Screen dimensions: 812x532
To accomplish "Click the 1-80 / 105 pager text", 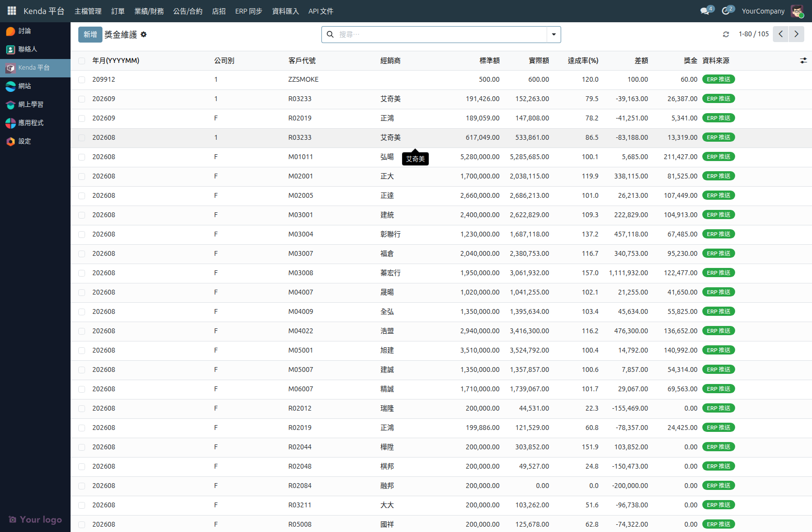I will click(754, 34).
